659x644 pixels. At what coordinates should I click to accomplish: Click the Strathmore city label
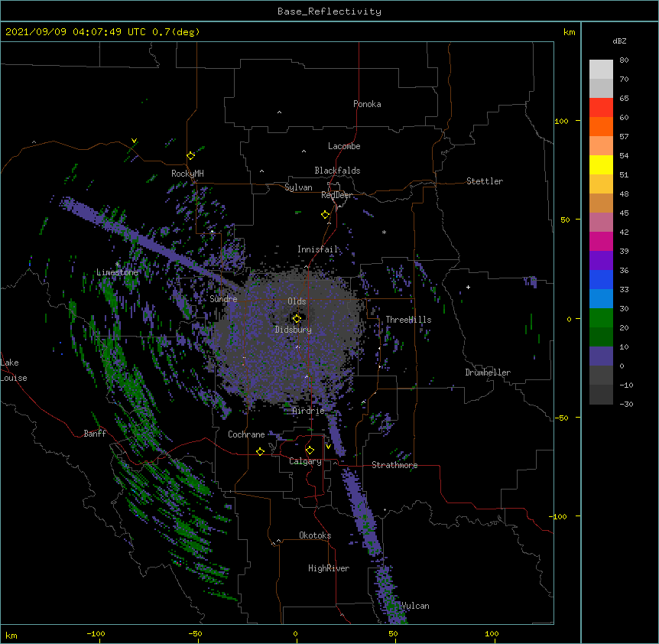pos(394,465)
